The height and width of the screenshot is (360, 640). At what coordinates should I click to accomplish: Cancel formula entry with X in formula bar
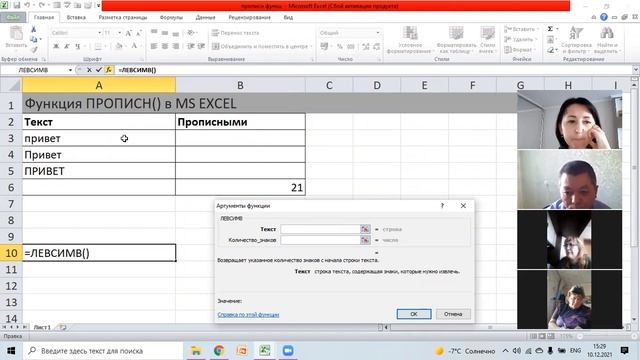[x=89, y=70]
